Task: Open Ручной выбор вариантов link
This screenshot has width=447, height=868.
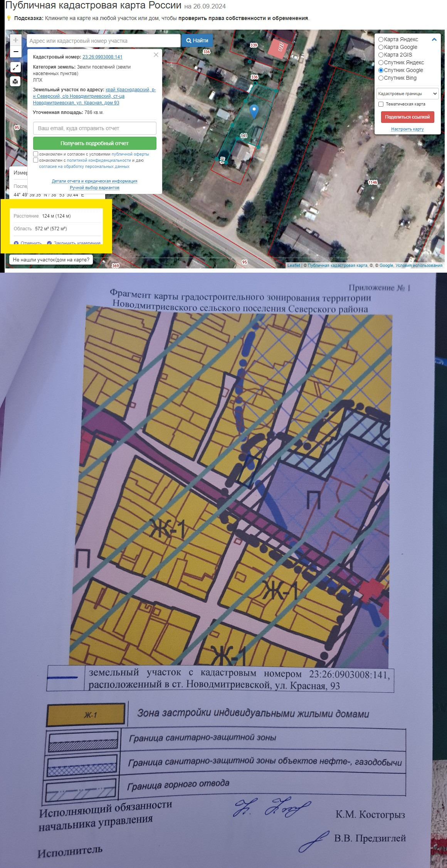Action: coord(94,188)
